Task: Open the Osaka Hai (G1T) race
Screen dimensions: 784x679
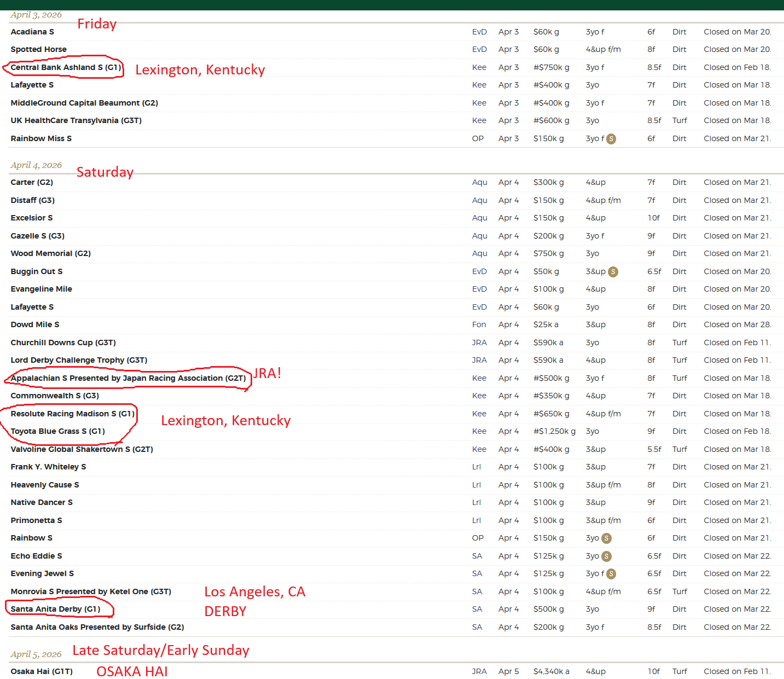Action: 42,671
